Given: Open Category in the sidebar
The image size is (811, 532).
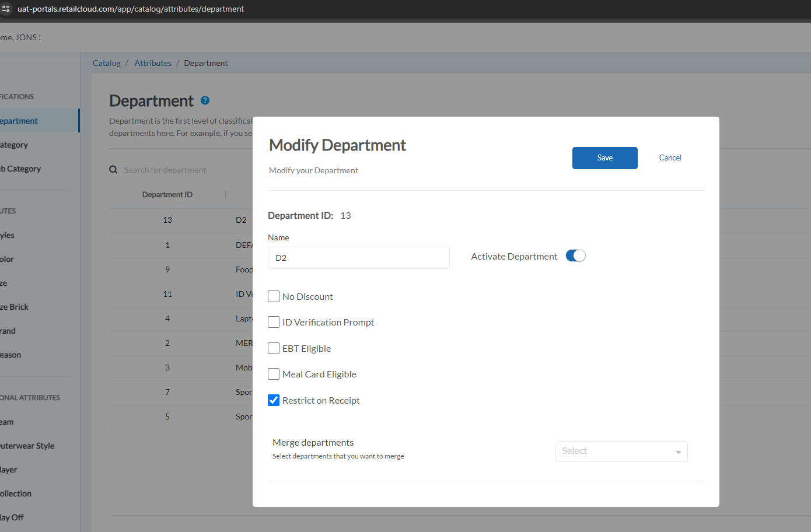Looking at the screenshot, I should [x=14, y=145].
